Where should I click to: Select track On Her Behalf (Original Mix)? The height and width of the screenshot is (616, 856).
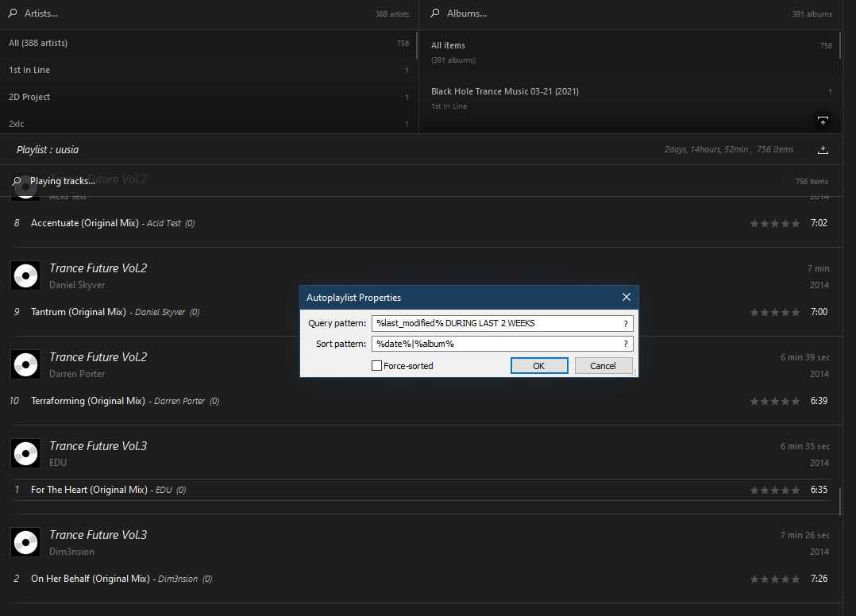[x=420, y=579]
